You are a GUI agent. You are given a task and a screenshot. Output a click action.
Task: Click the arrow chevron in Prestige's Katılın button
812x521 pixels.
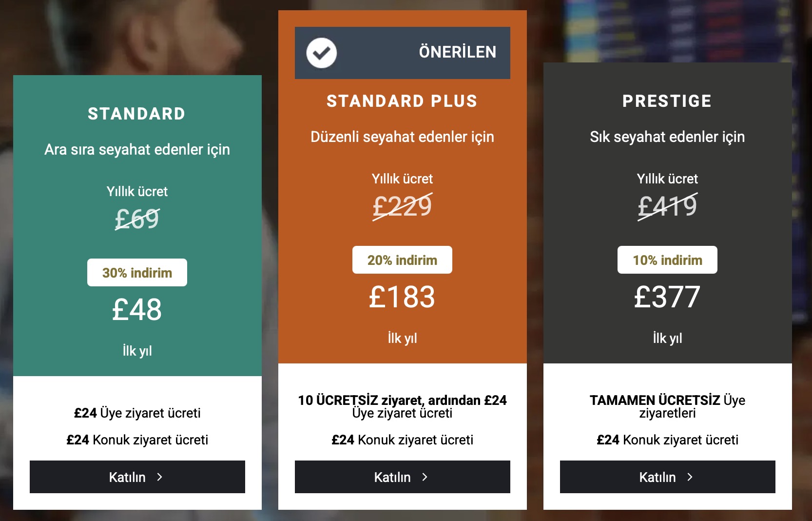click(690, 477)
